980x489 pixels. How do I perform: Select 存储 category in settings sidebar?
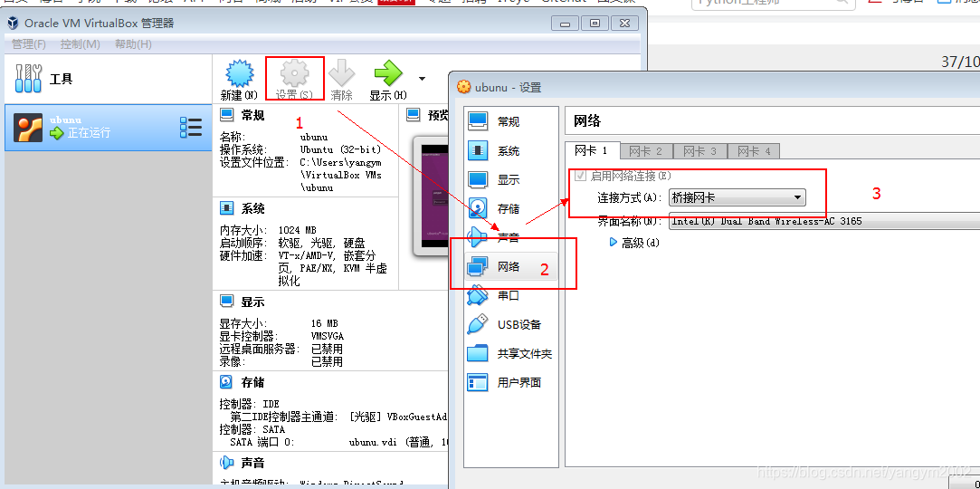[511, 209]
